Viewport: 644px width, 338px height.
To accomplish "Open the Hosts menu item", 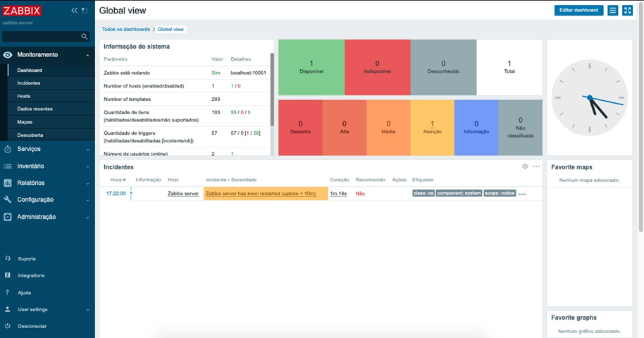I will pyautogui.click(x=23, y=96).
